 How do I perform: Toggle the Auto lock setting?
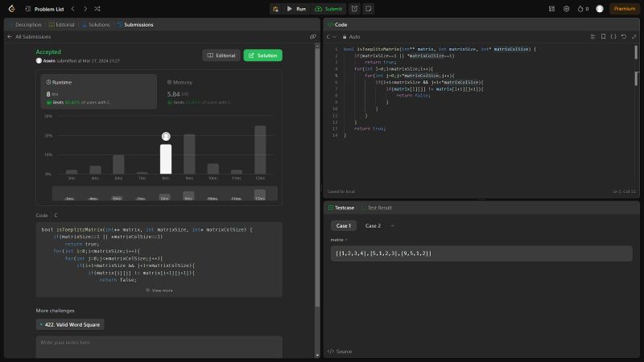point(351,36)
